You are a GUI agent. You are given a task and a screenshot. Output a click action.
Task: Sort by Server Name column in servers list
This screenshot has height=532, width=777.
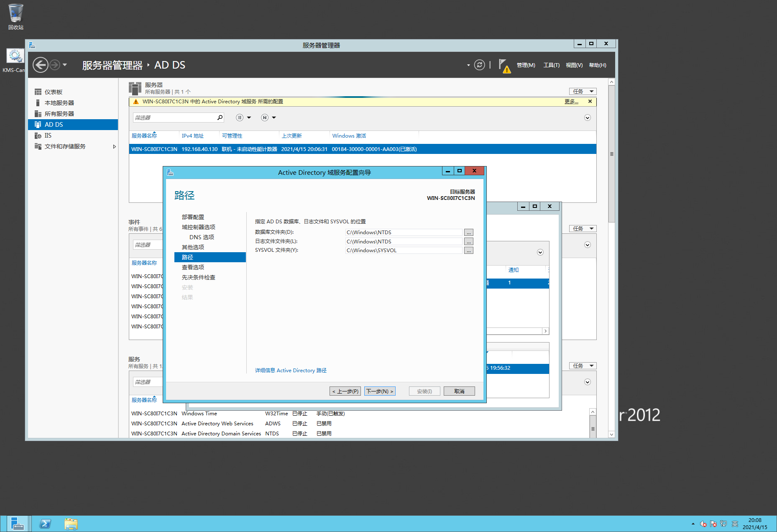click(x=144, y=136)
